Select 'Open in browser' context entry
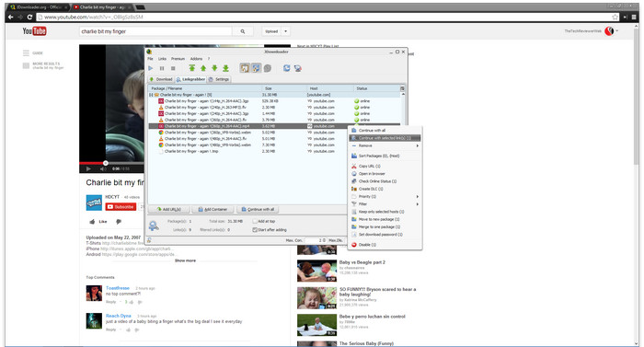Screen dimensions: 644x347 pyautogui.click(x=385, y=173)
